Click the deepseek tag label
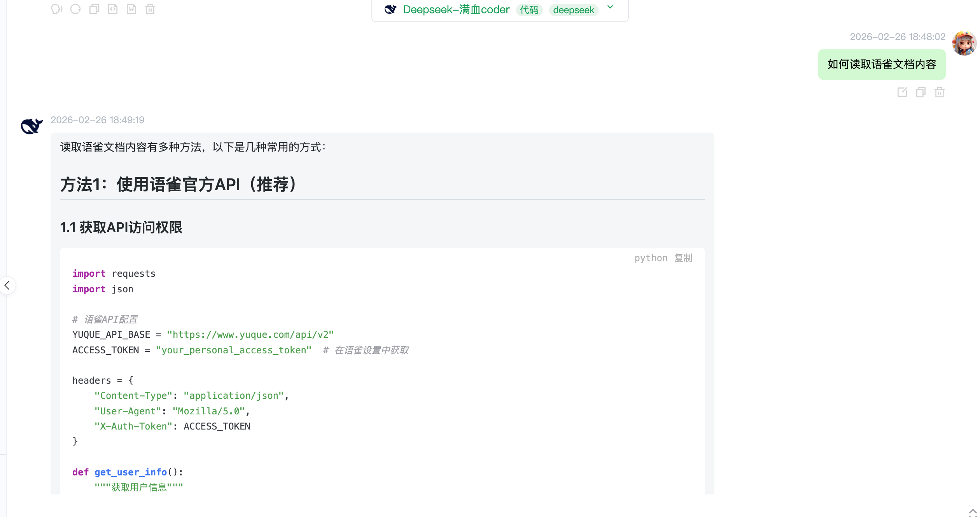980x517 pixels. point(574,10)
